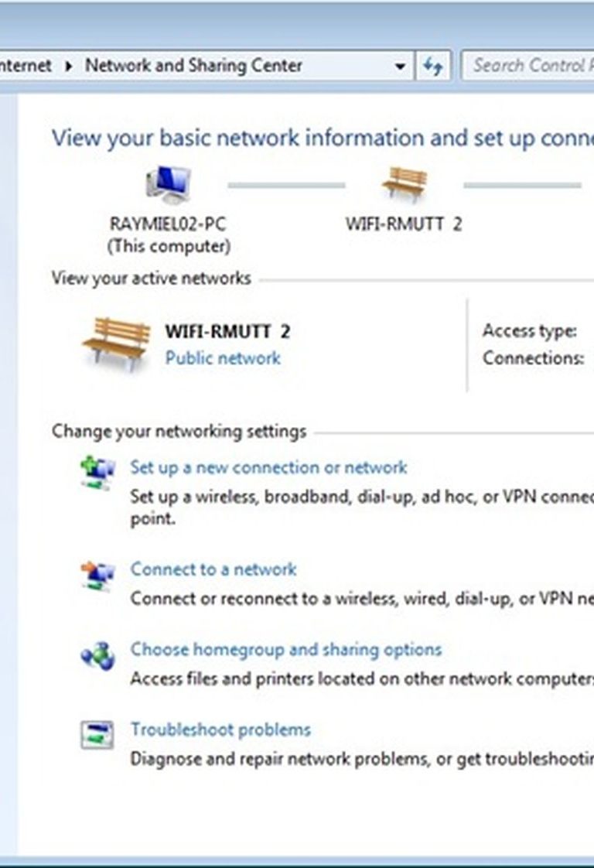Expand breadcrumb arrow before Network and Sharing Center
Viewport: 594px width, 868px height.
[69, 67]
